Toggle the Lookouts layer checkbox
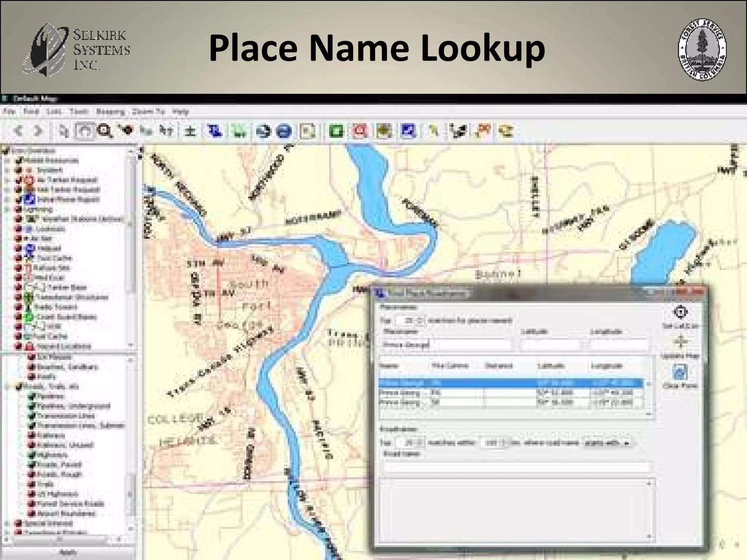747x560 pixels. click(18, 229)
